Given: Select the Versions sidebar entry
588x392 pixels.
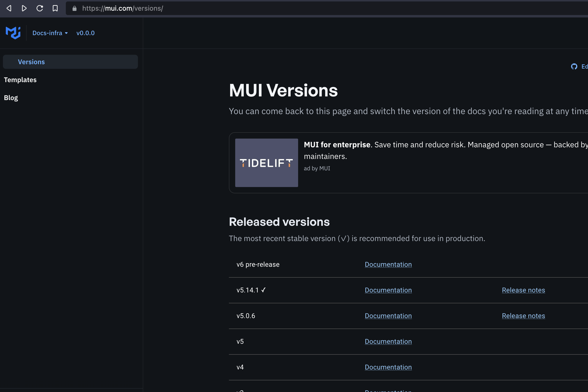Looking at the screenshot, I should point(31,62).
